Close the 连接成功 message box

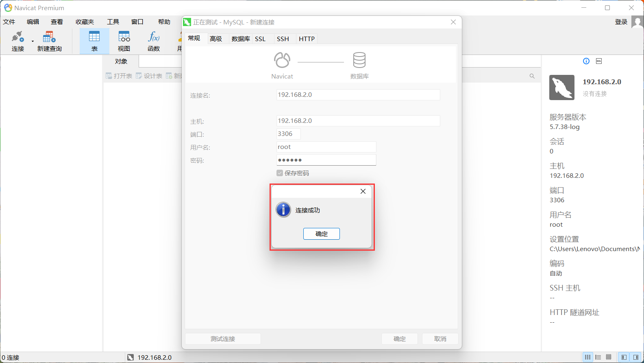(x=363, y=191)
